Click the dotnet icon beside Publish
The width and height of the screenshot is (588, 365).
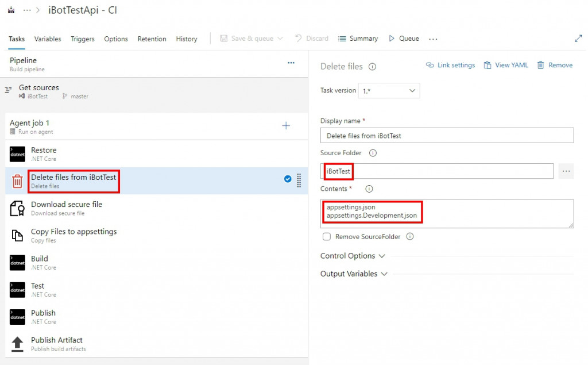[x=17, y=317]
